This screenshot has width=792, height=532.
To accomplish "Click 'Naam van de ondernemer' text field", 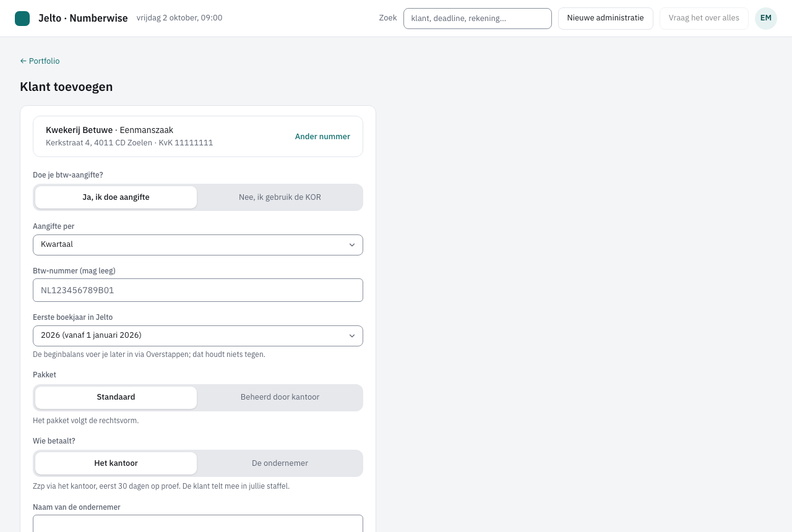I will [198, 523].
